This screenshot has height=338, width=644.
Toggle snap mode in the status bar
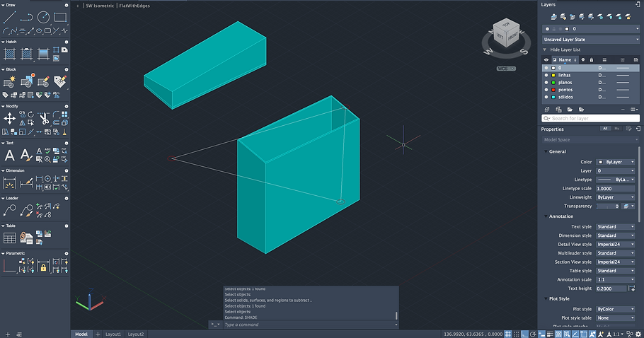coord(517,334)
